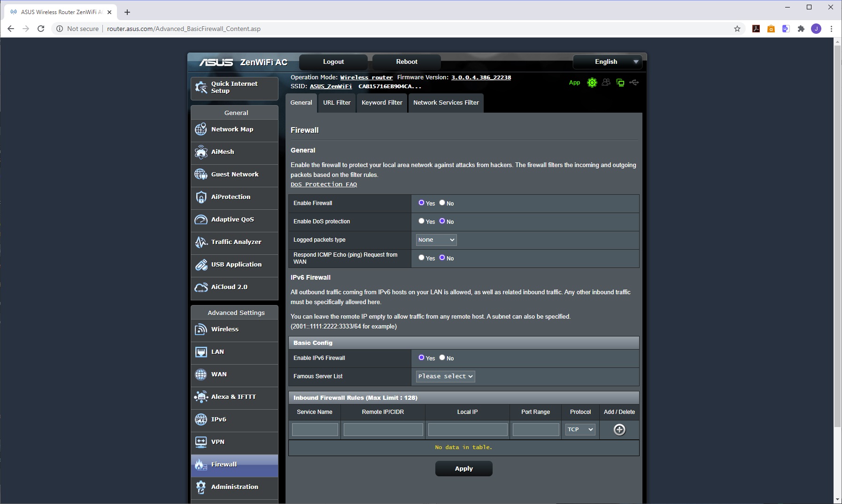Set Respond ICMP Echo Request to Yes

coord(421,258)
